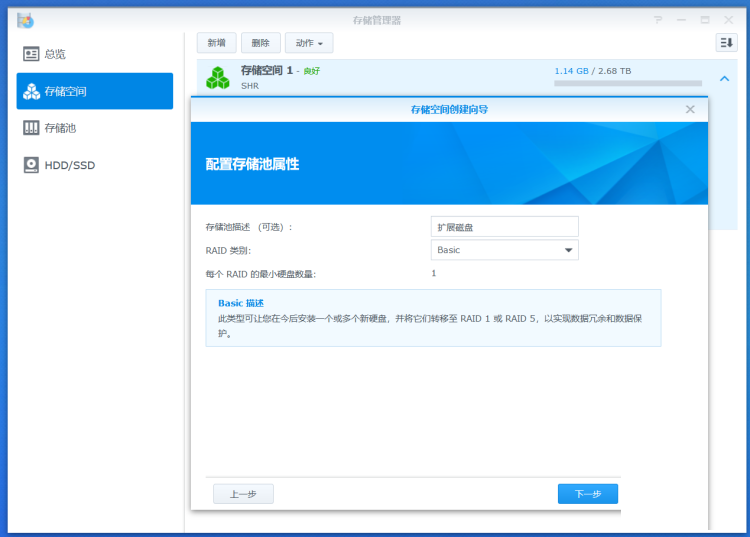This screenshot has height=537, width=750.
Task: Click the green 存储空间 1 volume icon
Action: coord(218,78)
